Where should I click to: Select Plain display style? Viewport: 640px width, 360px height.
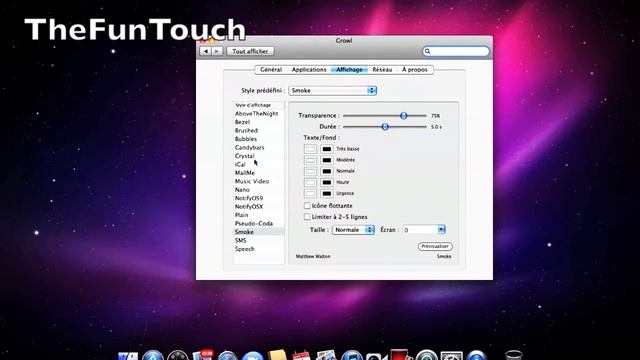259,215
